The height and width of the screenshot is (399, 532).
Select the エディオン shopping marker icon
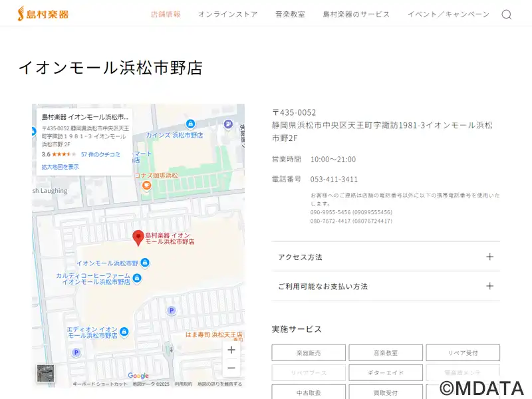pyautogui.click(x=124, y=331)
